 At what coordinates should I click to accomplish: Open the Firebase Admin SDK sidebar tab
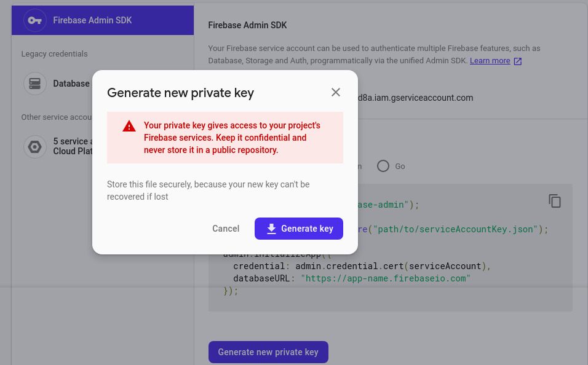[92, 20]
